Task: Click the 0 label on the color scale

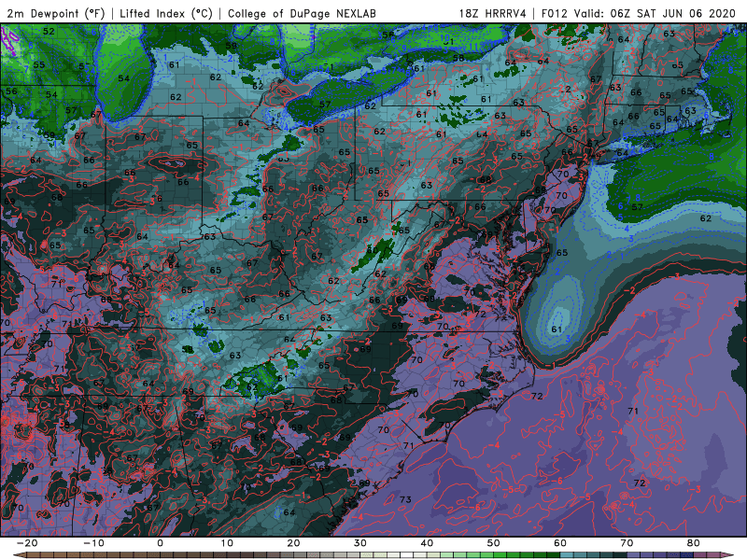Action: pyautogui.click(x=160, y=543)
